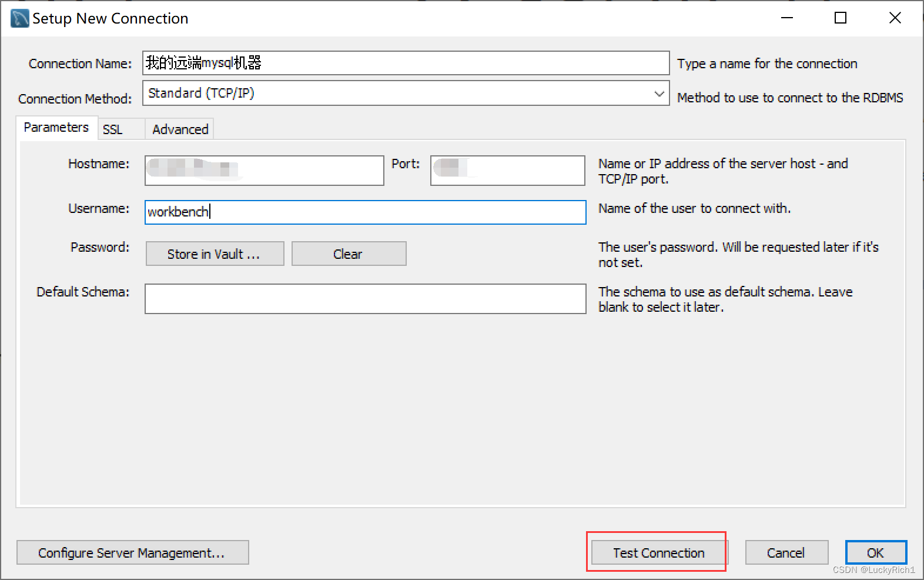
Task: Click the "Connection Method:" label
Action: pos(75,99)
